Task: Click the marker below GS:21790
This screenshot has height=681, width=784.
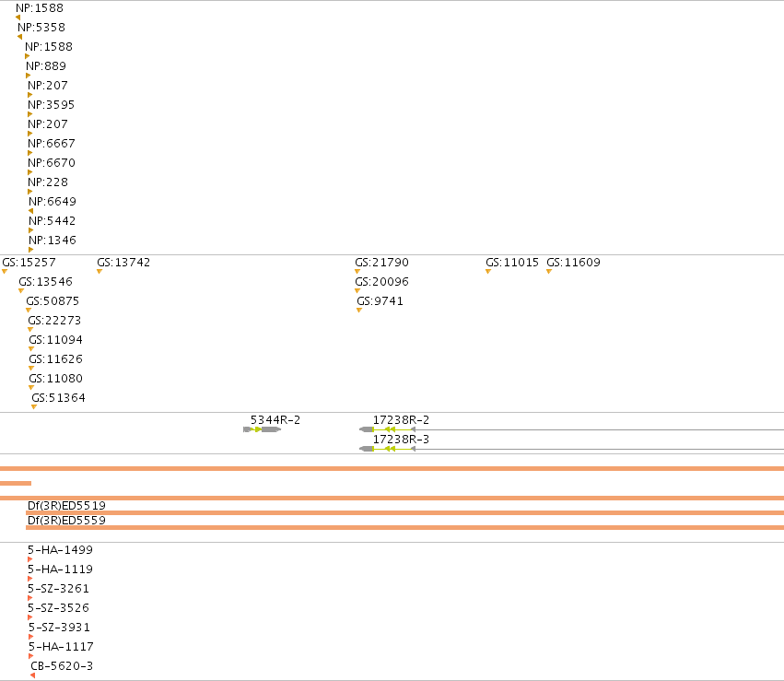Action: coord(357,272)
